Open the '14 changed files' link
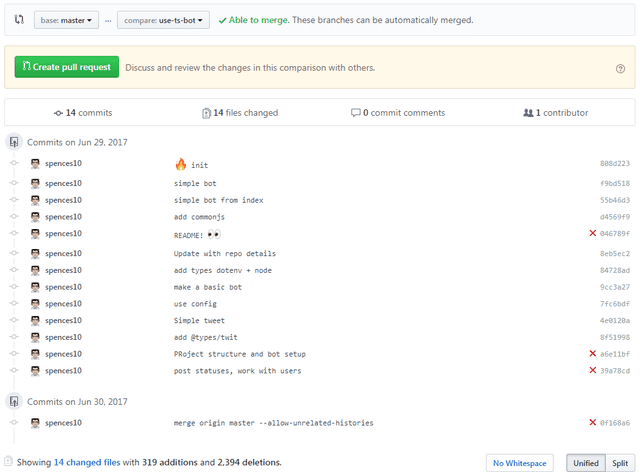The width and height of the screenshot is (640, 474). point(87,463)
